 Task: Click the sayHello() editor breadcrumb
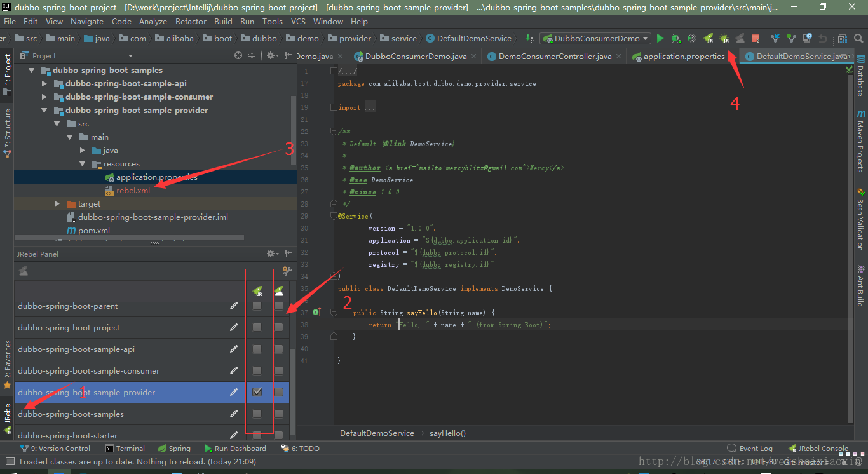447,433
